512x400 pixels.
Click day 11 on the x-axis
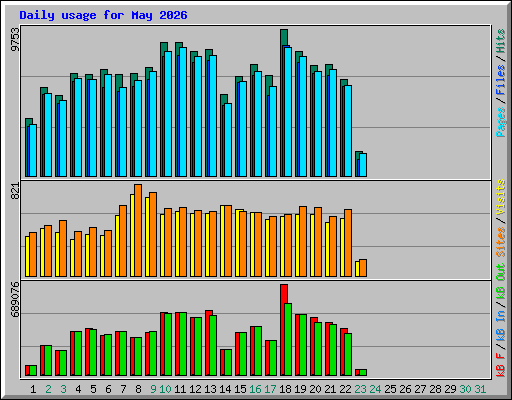click(x=180, y=389)
